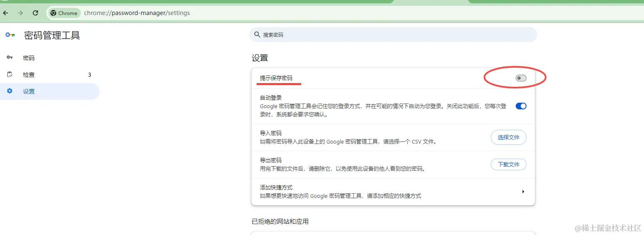The image size is (644, 235).
Task: Open the 检查 section in the sidebar
Action: click(50, 75)
